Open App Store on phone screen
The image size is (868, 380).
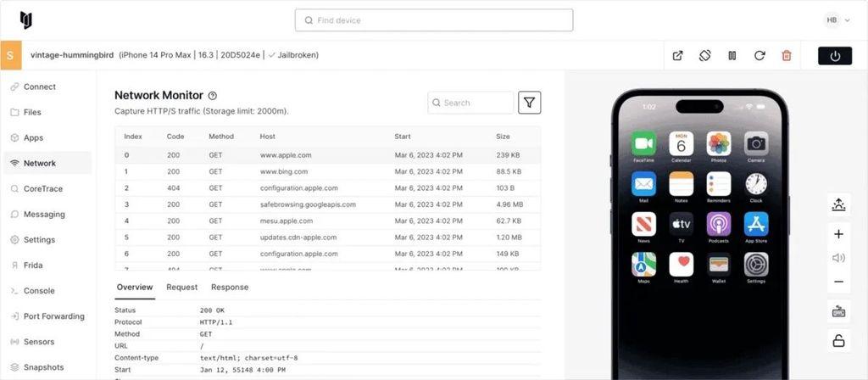click(x=756, y=224)
